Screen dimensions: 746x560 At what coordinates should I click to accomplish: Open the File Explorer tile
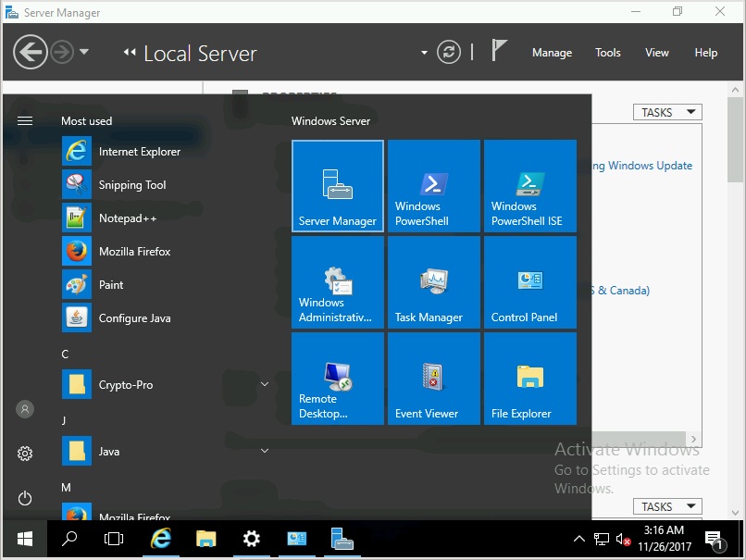coord(530,379)
